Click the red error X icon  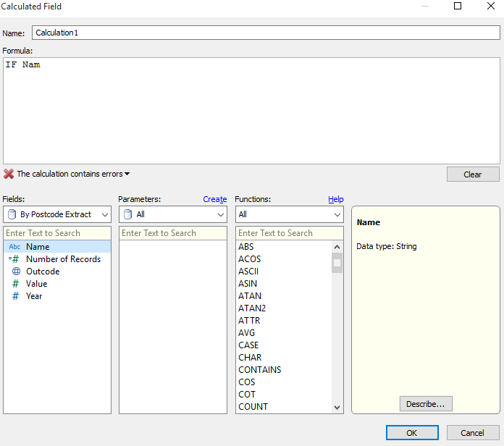pos(9,174)
